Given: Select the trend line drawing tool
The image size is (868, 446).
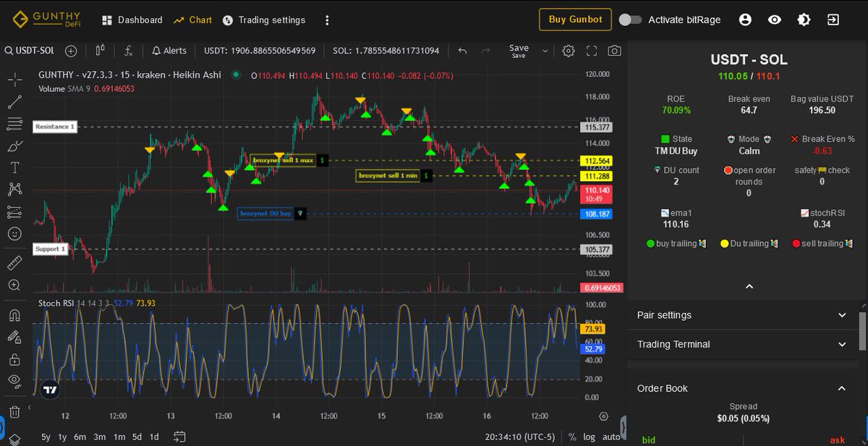Looking at the screenshot, I should tap(14, 102).
